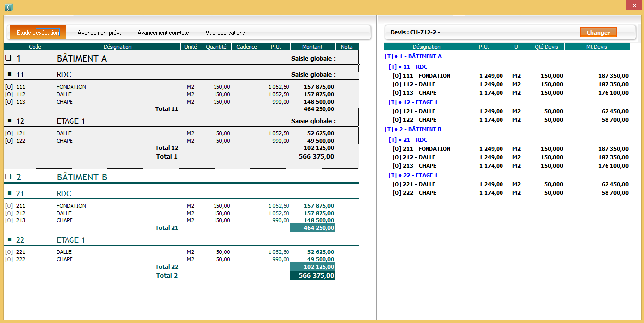Image resolution: width=644 pixels, height=323 pixels.
Task: Open the Avancement prévu tab
Action: 100,33
